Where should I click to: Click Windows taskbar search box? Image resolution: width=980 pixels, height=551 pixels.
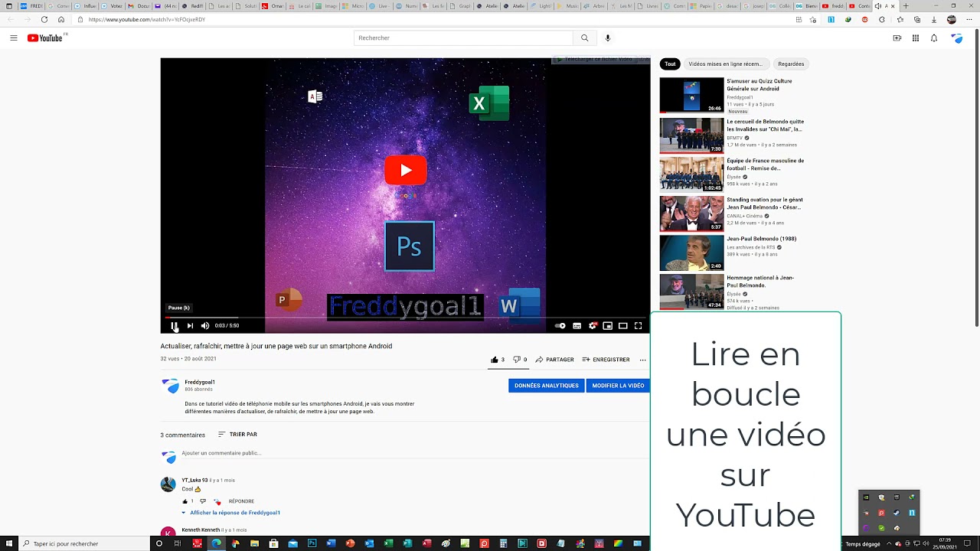point(83,543)
